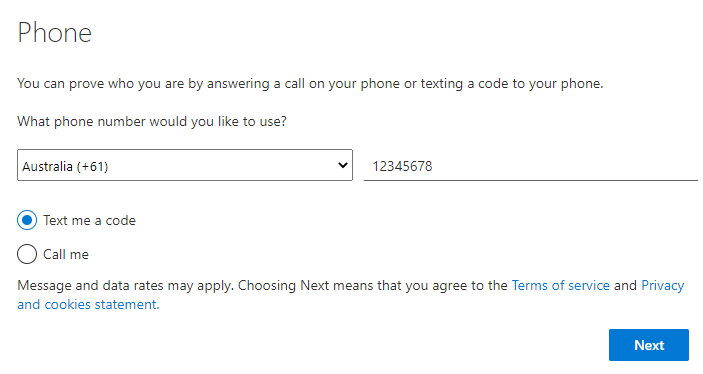Viewport: 703px width, 374px height.
Task: Select the "Call me" radio button
Action: (x=27, y=254)
